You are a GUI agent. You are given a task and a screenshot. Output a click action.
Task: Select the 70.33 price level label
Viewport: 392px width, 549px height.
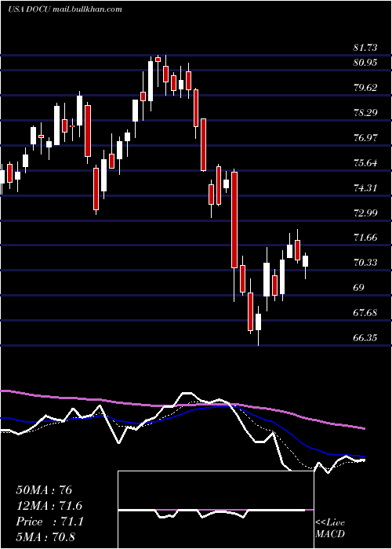[x=365, y=263]
